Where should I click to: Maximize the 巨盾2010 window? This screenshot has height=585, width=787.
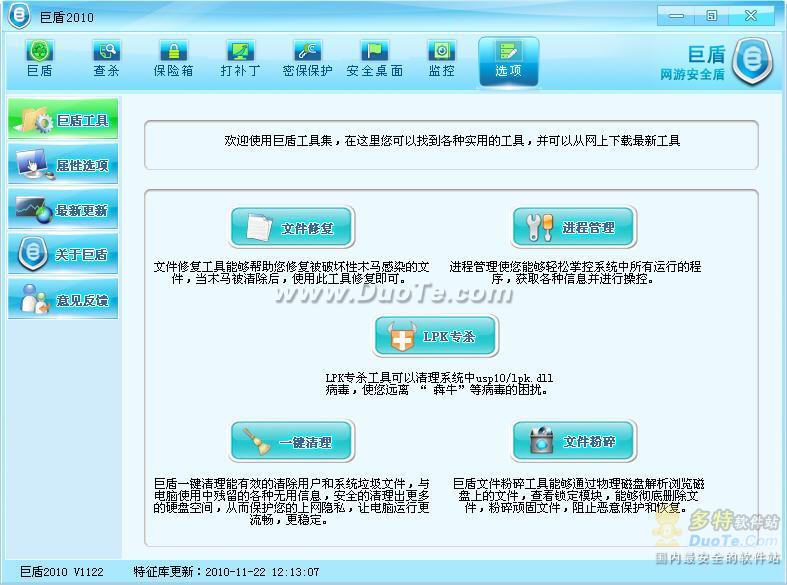711,16
